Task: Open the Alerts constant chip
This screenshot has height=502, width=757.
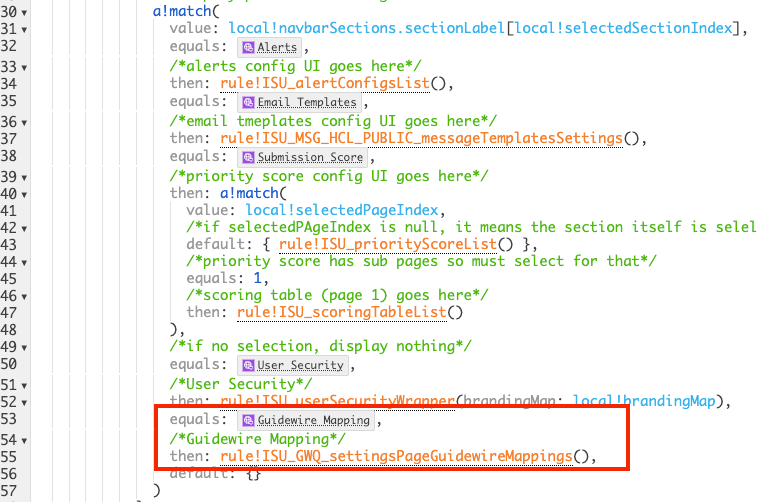Action: point(269,47)
